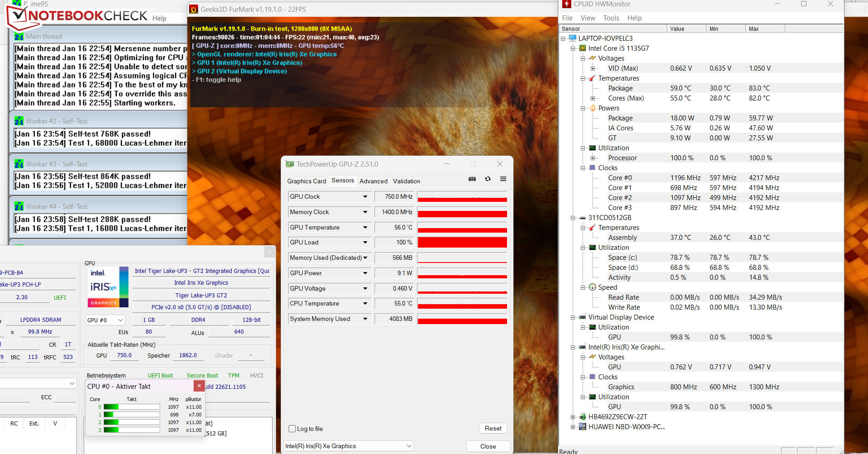The height and width of the screenshot is (454, 868).
Task: Open the CPU Temperature sensor dropdown
Action: (365, 303)
